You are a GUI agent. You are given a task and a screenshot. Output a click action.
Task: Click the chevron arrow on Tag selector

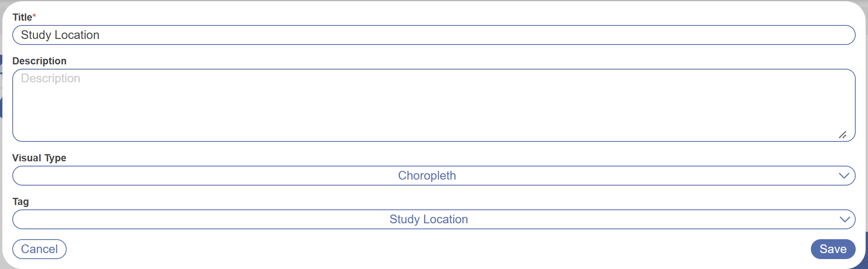pyautogui.click(x=845, y=219)
